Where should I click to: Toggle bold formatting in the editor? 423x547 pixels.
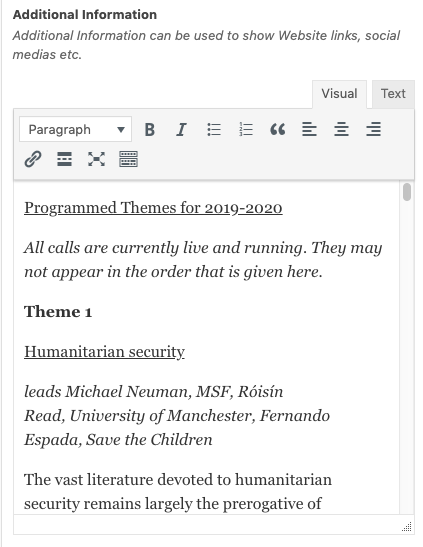coord(150,129)
